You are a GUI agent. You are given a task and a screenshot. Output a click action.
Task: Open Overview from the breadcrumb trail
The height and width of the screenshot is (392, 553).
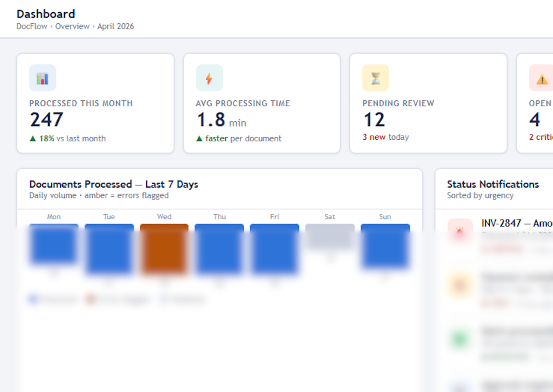pos(73,26)
